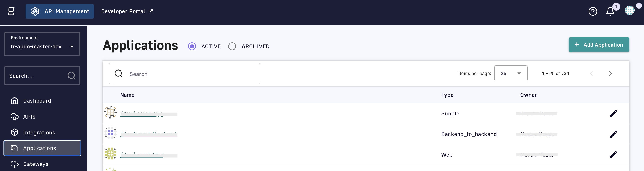
Task: Open the Items per page dropdown
Action: 511,74
